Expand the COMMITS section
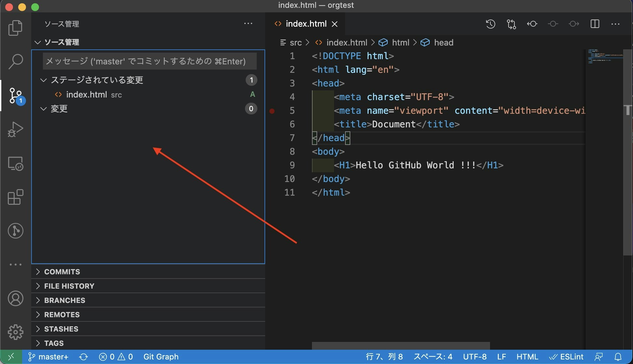The height and width of the screenshot is (364, 633). [62, 272]
